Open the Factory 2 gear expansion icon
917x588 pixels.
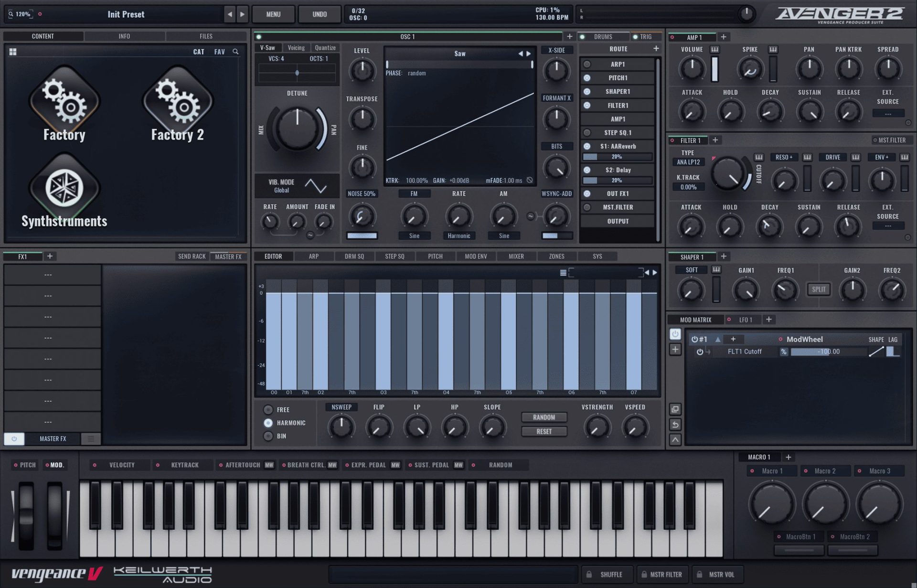178,99
